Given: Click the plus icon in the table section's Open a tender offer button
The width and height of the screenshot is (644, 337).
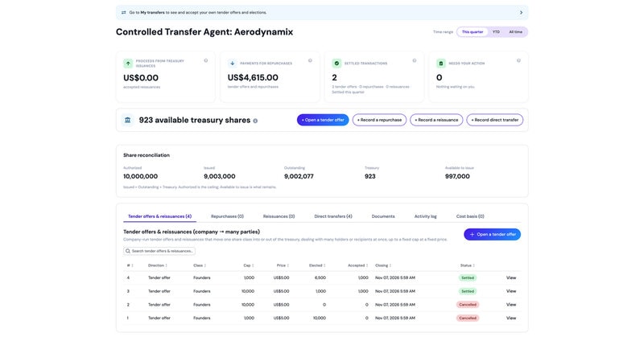Looking at the screenshot, I should tap(472, 234).
